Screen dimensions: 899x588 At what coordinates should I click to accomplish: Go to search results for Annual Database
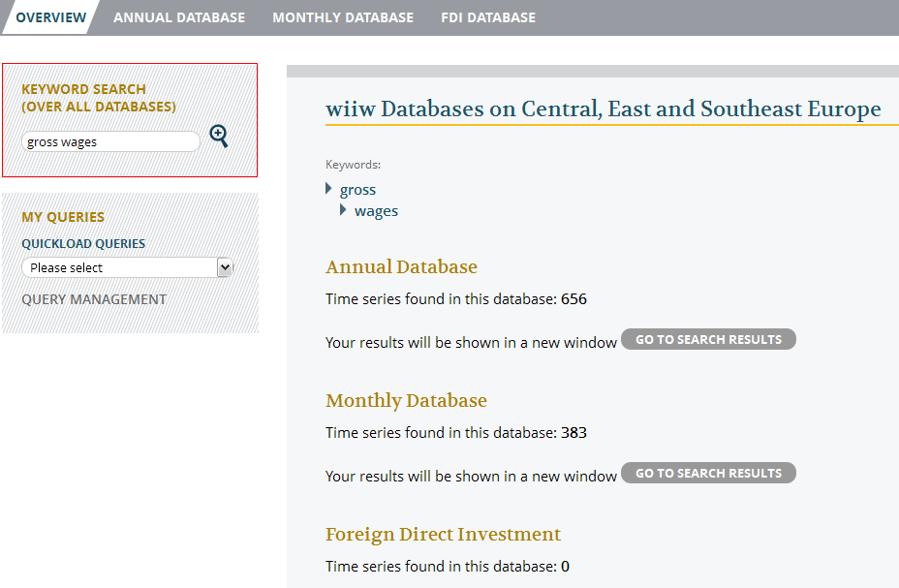(x=708, y=339)
